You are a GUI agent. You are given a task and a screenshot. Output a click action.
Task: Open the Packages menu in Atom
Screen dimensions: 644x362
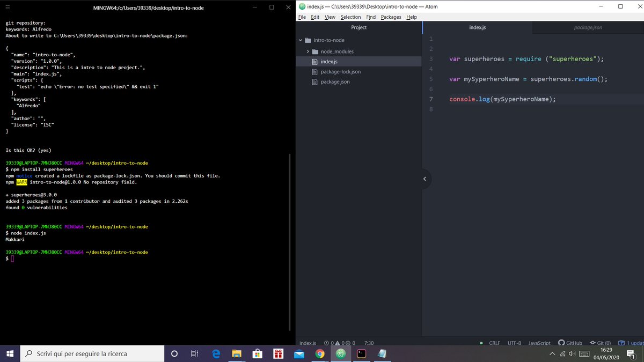pos(391,17)
